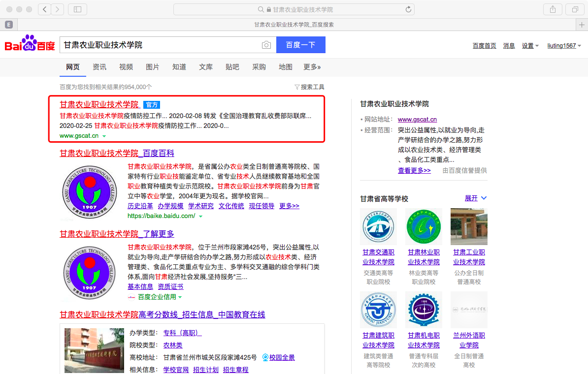Reload the page with refresh icon

click(x=408, y=9)
